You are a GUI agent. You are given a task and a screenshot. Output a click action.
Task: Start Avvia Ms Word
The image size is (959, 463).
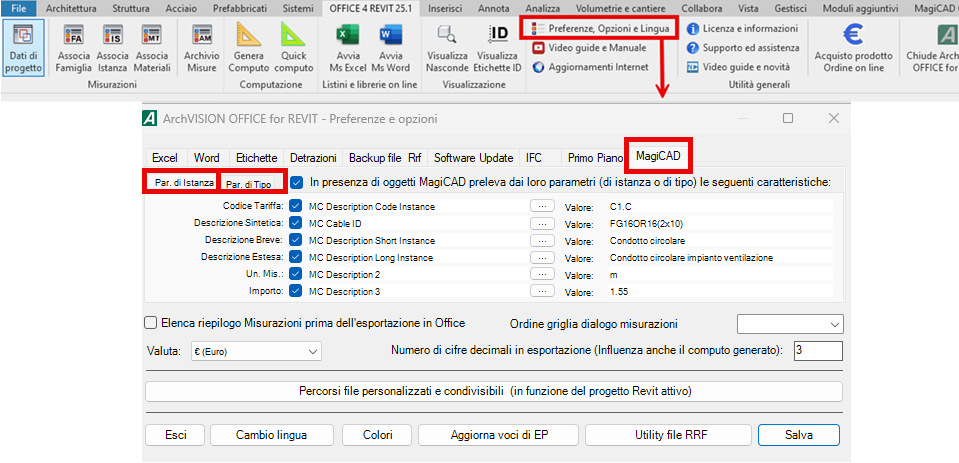[390, 47]
